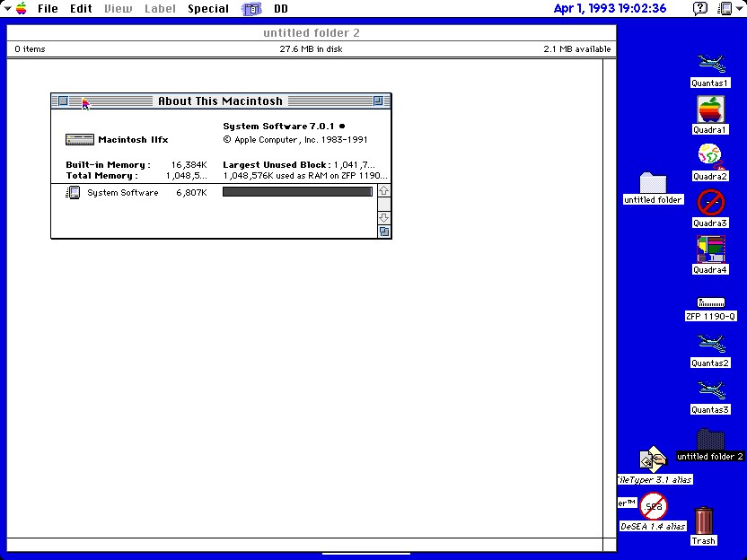The height and width of the screenshot is (560, 747).
Task: Click the 27.6 MB in disk text
Action: click(311, 49)
